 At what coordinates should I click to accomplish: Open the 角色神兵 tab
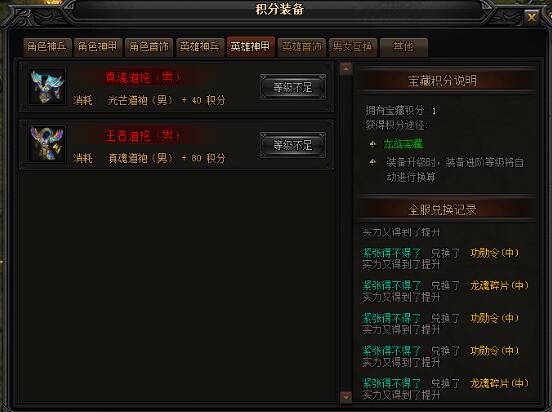(x=47, y=47)
